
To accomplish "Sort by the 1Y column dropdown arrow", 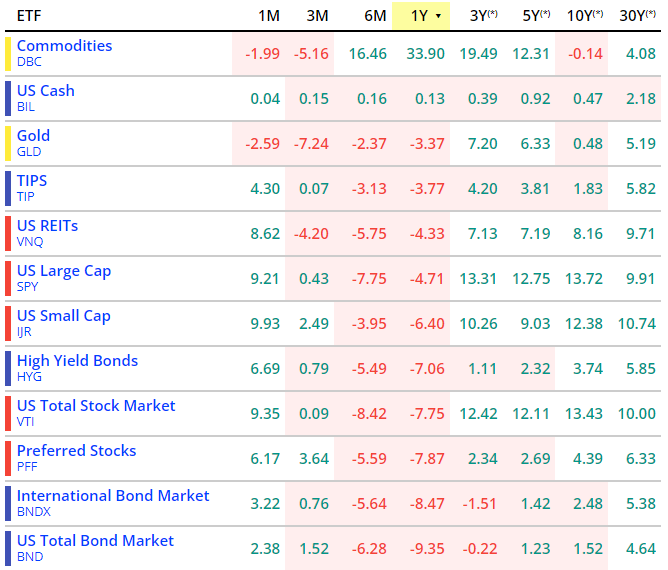I will [x=438, y=17].
